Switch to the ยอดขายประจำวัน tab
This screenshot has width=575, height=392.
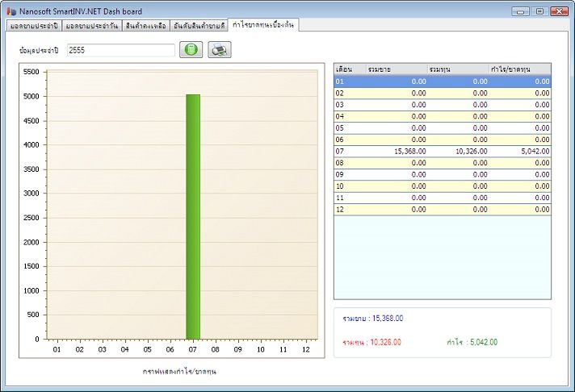[x=91, y=26]
